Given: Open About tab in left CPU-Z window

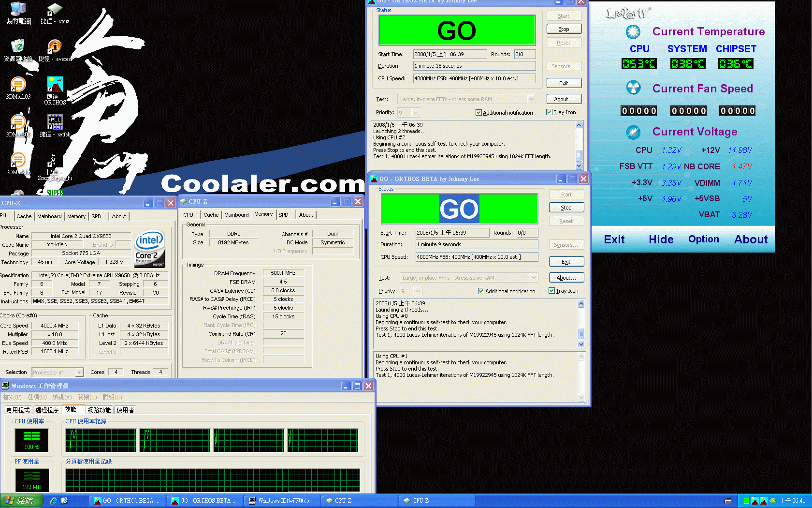Looking at the screenshot, I should pyautogui.click(x=119, y=216).
